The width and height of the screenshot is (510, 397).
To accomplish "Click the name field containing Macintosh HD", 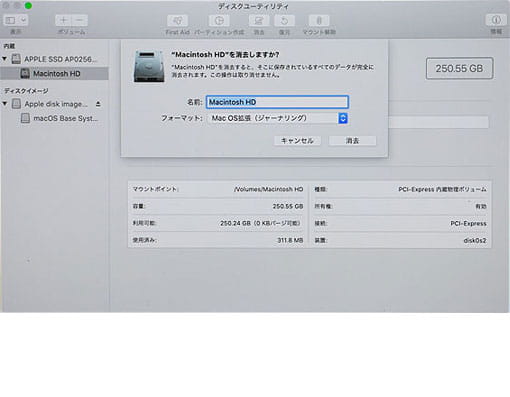I will click(277, 102).
